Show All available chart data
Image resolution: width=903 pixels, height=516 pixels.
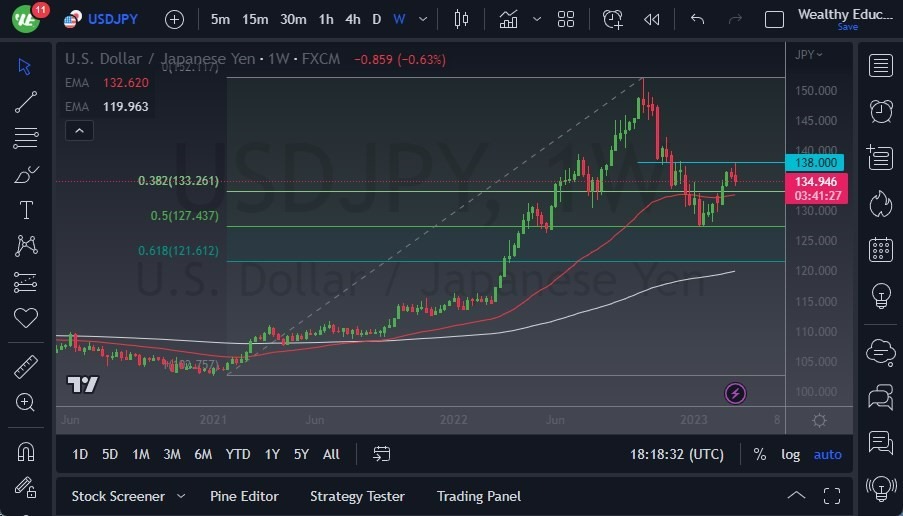tap(331, 454)
